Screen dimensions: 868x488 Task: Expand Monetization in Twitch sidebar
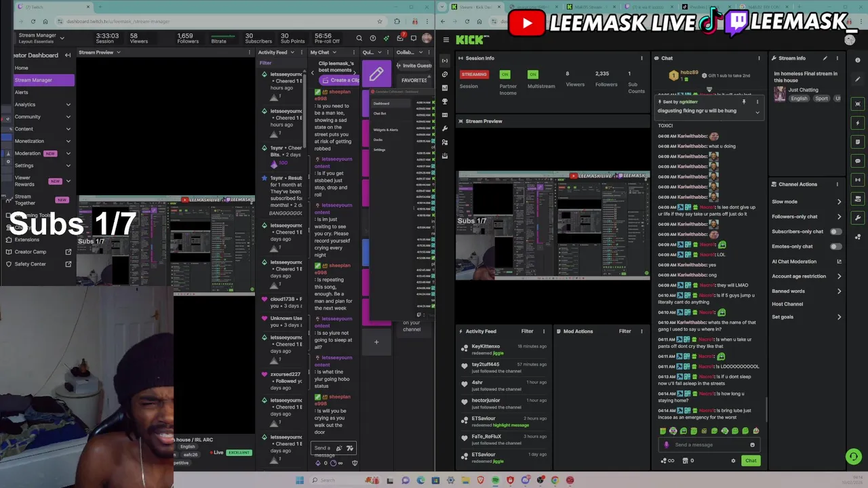pos(68,141)
